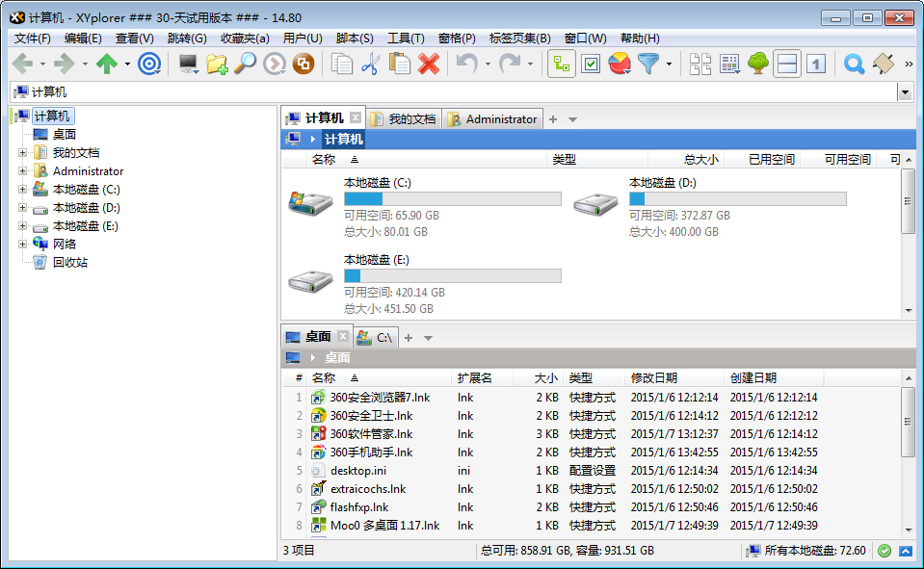Open the magnifier Find Files icon
Image resolution: width=924 pixels, height=569 pixels.
246,64
